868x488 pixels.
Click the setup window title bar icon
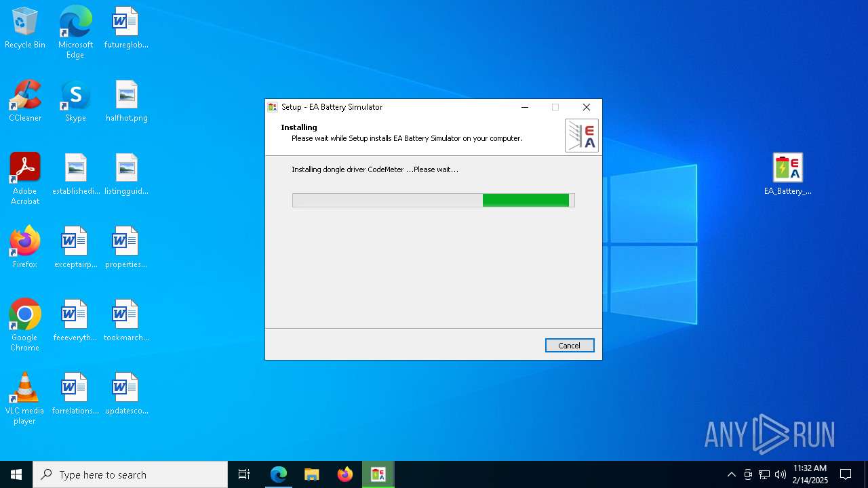[x=273, y=107]
